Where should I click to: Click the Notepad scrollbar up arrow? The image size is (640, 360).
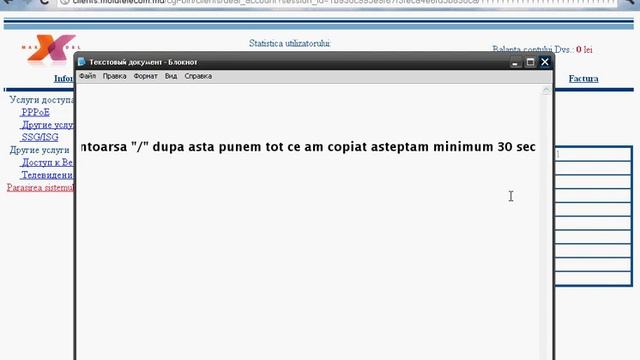pyautogui.click(x=547, y=91)
